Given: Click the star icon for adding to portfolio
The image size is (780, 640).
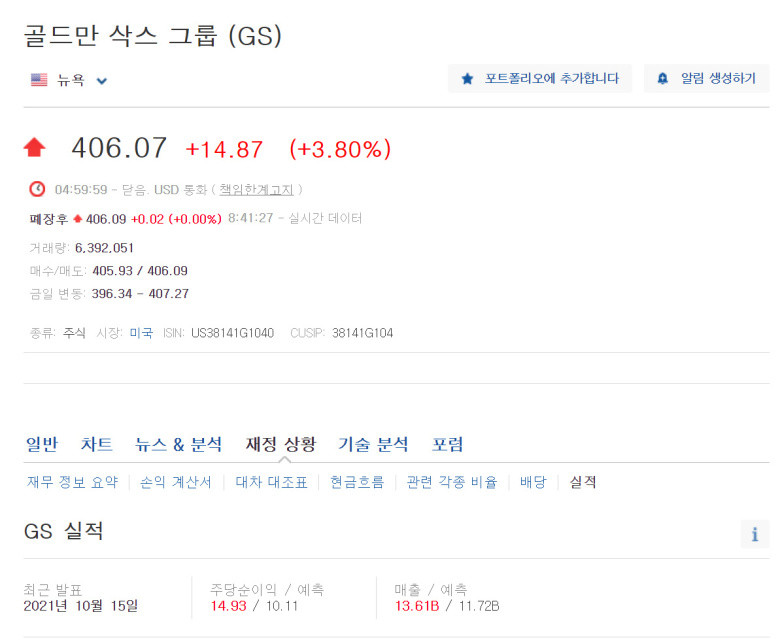Looking at the screenshot, I should pyautogui.click(x=467, y=79).
